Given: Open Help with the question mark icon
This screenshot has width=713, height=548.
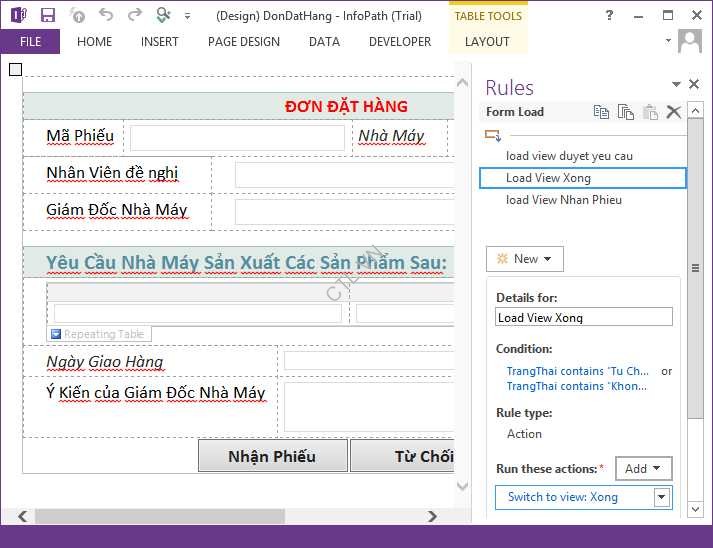Looking at the screenshot, I should pos(610,15).
